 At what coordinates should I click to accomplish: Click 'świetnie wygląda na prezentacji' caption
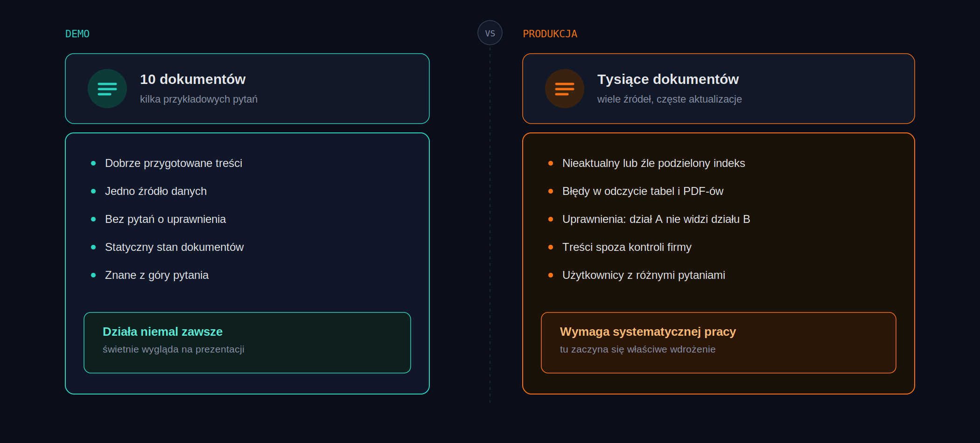click(x=174, y=349)
